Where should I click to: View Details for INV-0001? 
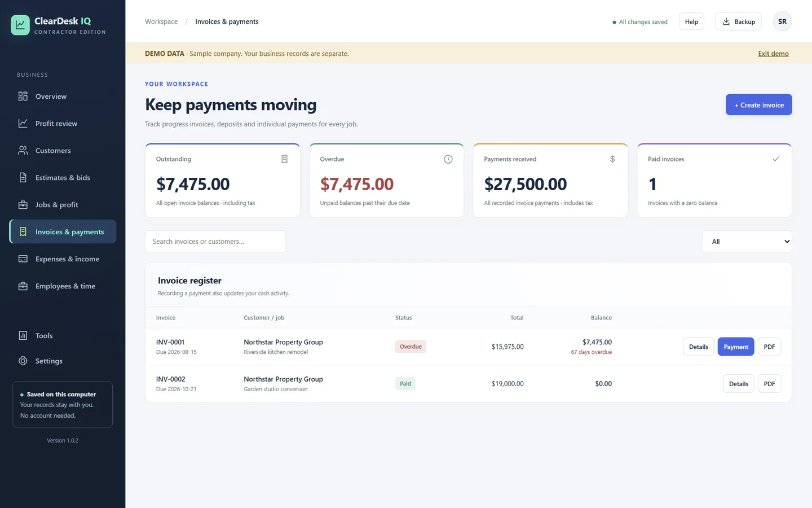[x=699, y=347]
